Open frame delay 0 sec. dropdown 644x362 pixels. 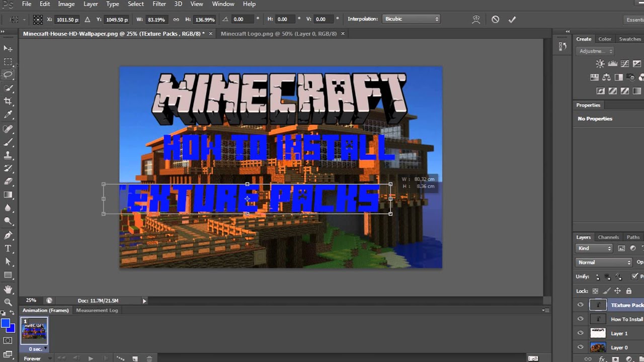(x=38, y=348)
